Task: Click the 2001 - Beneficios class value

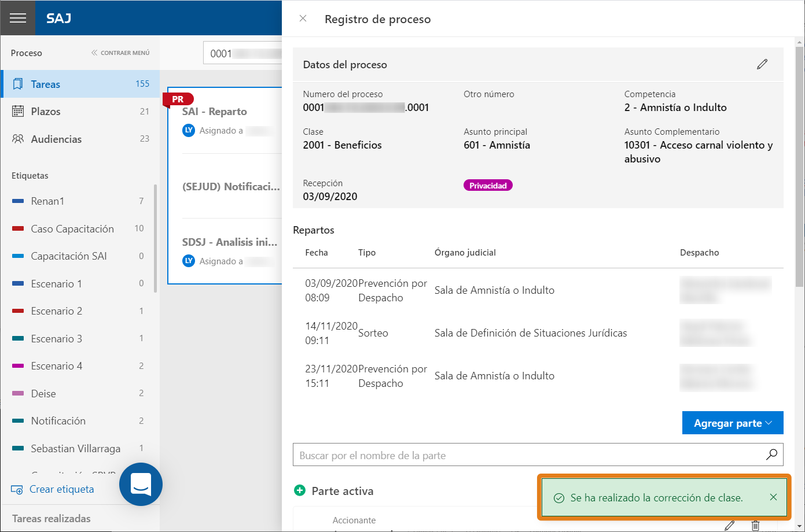Action: point(342,145)
